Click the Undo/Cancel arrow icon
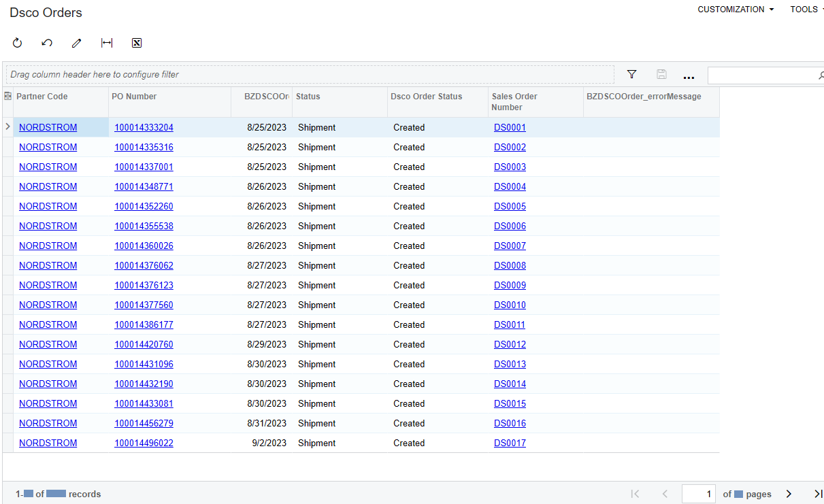The width and height of the screenshot is (824, 504). tap(47, 43)
